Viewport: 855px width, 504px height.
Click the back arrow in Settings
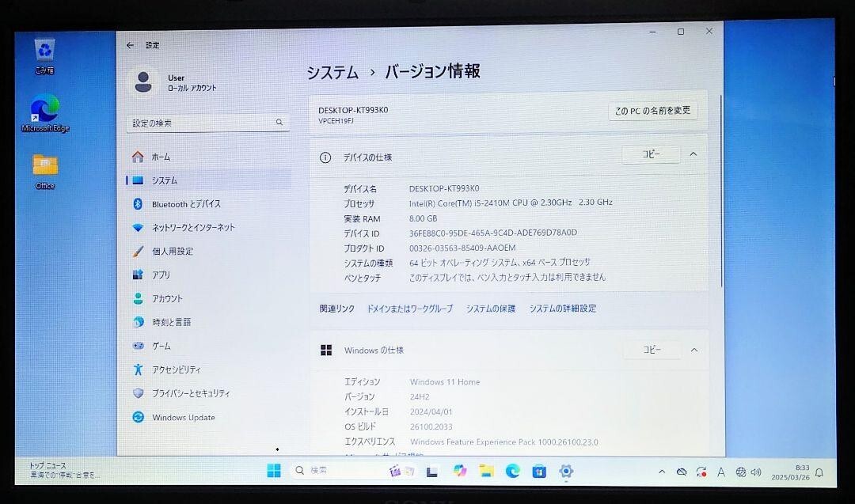(x=130, y=45)
